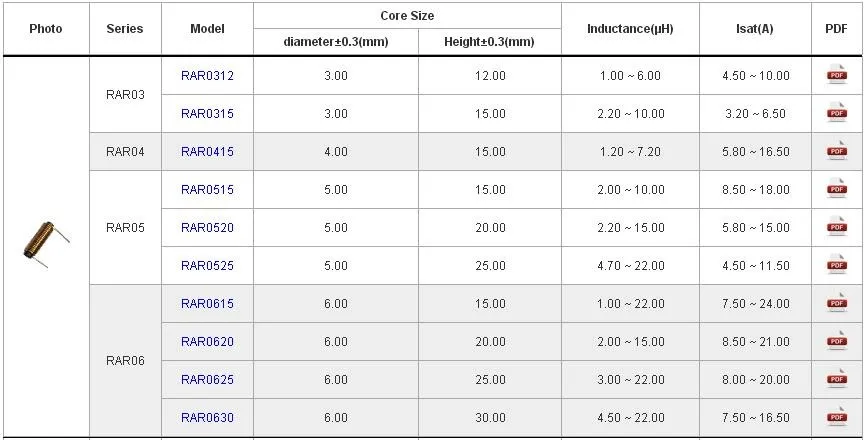Click the RAR0620 model link

207,342
